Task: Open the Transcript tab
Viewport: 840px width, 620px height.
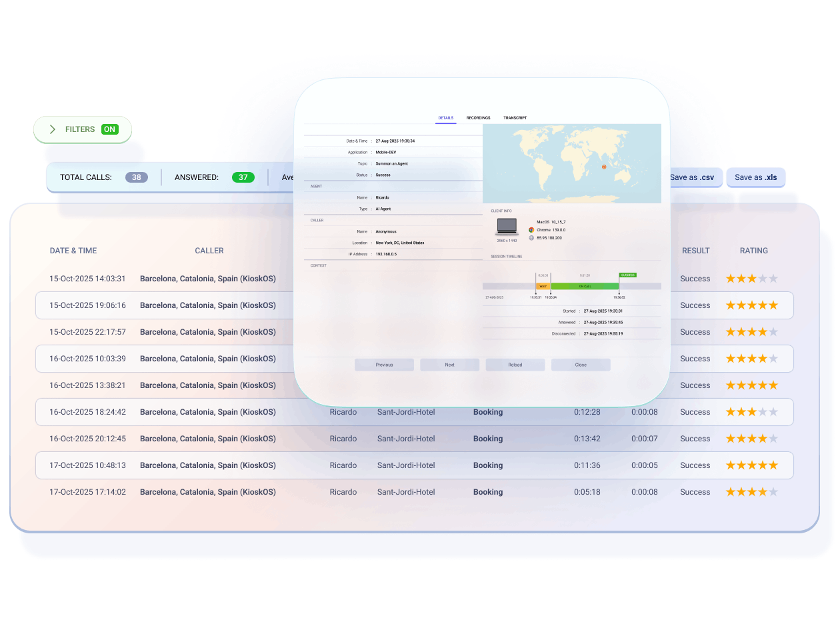Action: pos(515,118)
